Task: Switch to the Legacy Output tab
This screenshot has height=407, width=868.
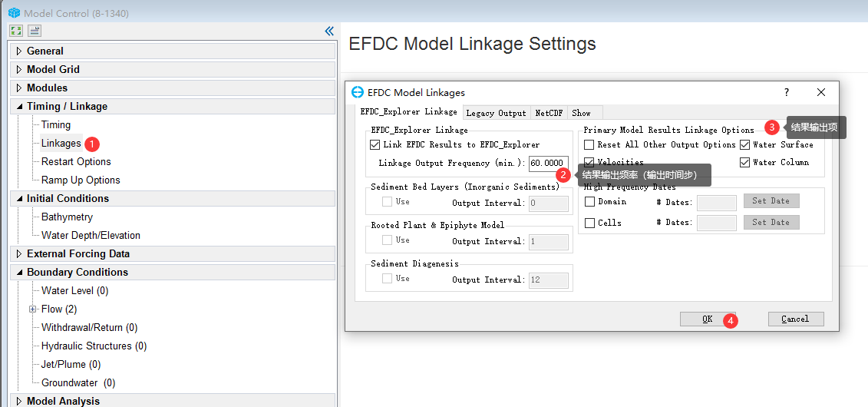Action: (x=496, y=113)
